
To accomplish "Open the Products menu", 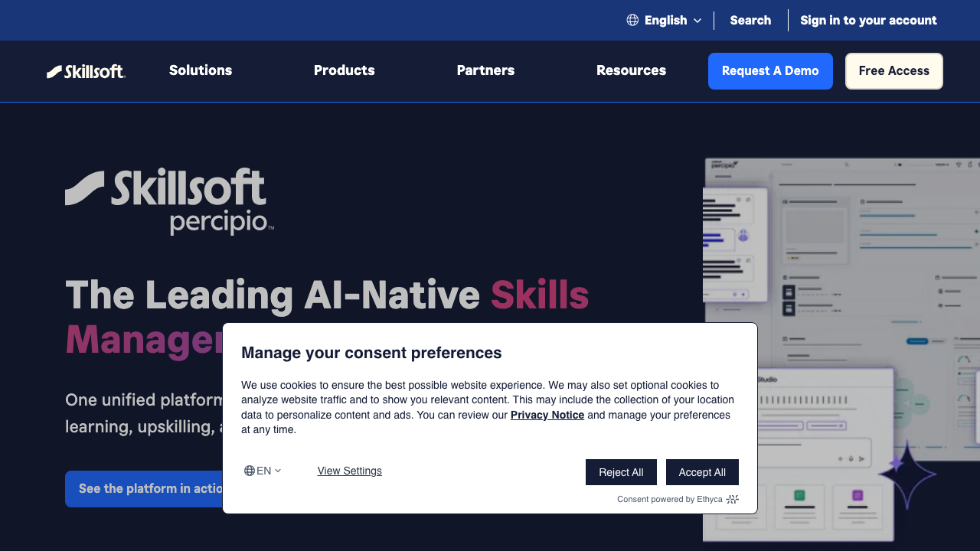I will 345,70.
